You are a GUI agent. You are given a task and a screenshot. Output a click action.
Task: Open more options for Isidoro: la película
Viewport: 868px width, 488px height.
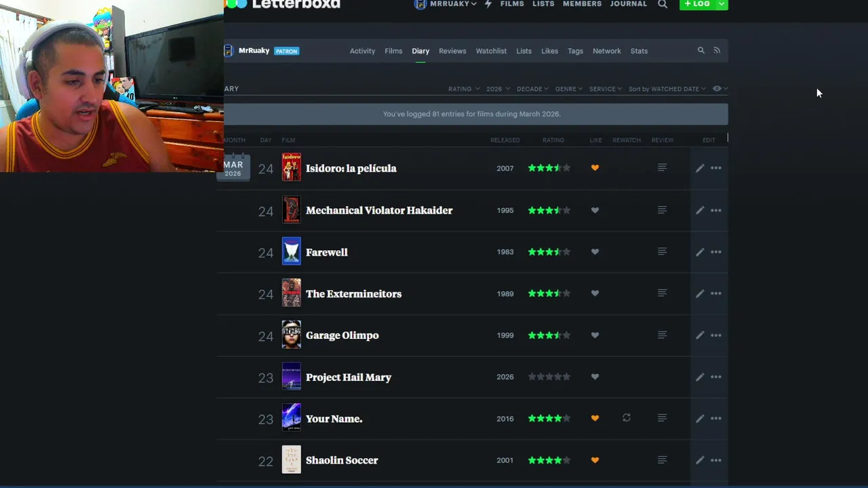[716, 168]
